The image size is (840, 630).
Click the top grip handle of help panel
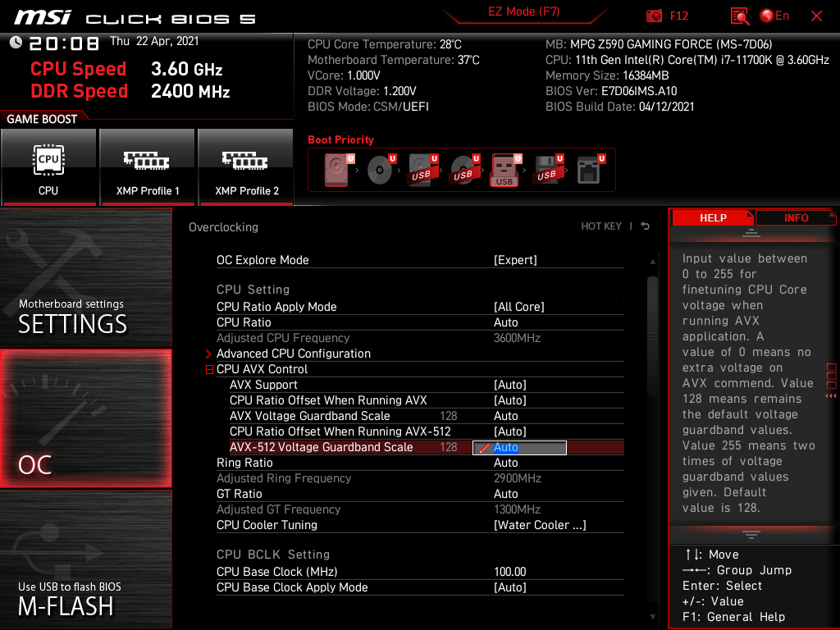751,232
